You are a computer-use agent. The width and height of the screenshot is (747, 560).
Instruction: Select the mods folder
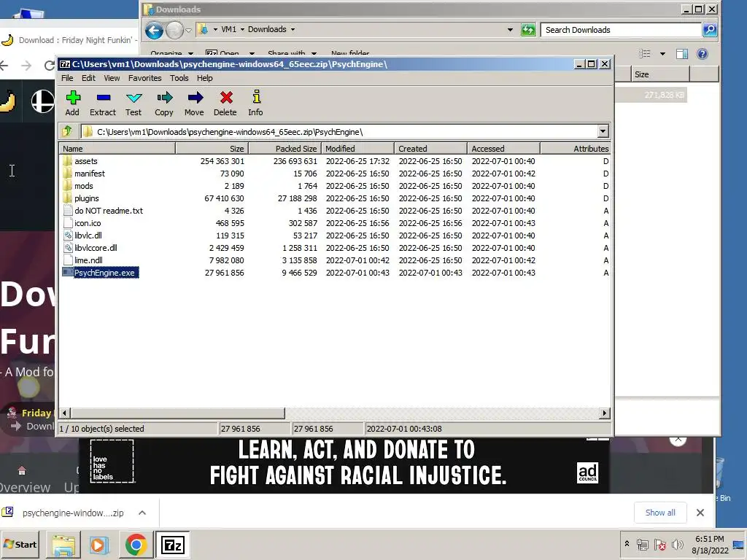click(x=83, y=186)
